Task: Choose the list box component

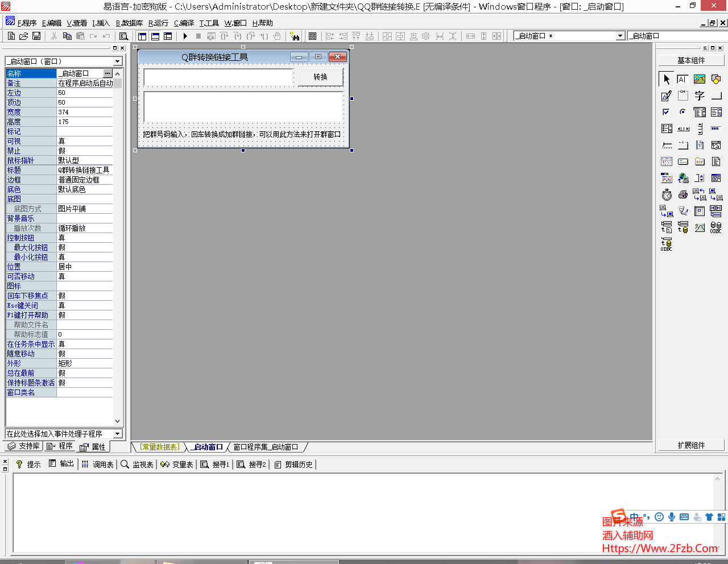Action: point(716,112)
